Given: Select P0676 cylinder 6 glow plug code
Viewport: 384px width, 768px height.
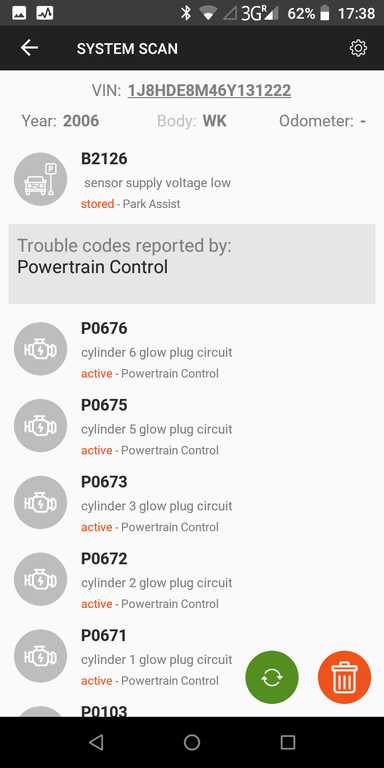Looking at the screenshot, I should pos(192,350).
